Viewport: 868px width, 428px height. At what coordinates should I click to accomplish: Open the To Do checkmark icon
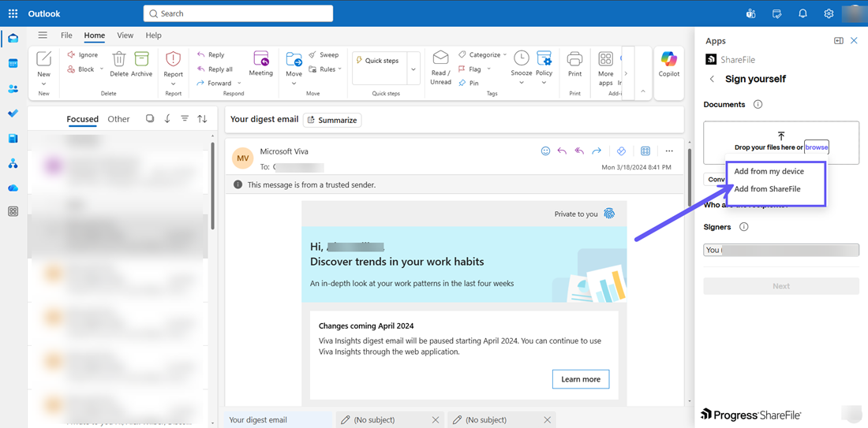(13, 114)
